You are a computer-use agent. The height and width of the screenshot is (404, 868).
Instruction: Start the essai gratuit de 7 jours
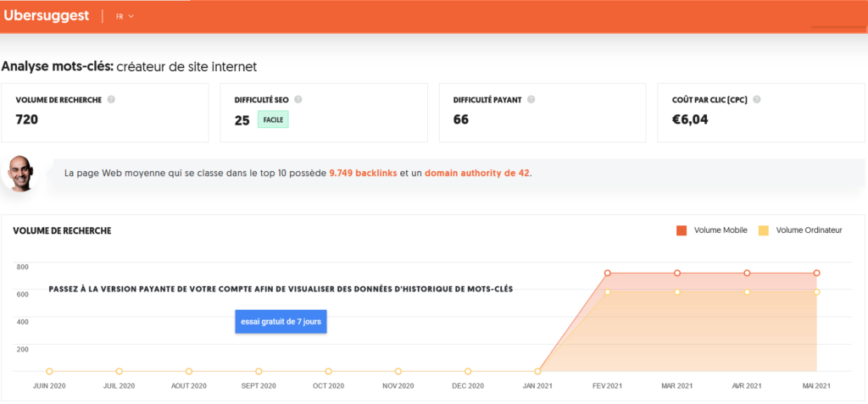click(281, 322)
